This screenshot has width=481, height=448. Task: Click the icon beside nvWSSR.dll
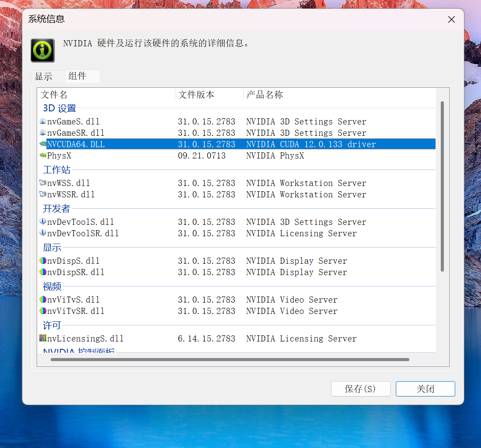pyautogui.click(x=43, y=194)
